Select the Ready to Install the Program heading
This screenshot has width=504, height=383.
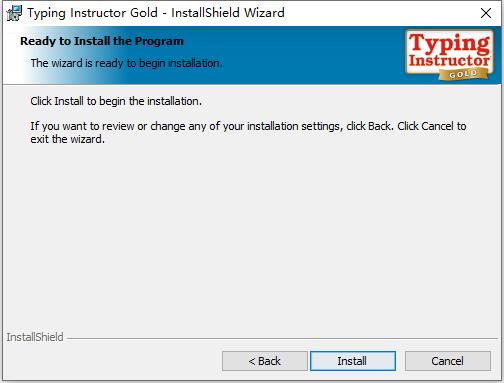[x=102, y=41]
